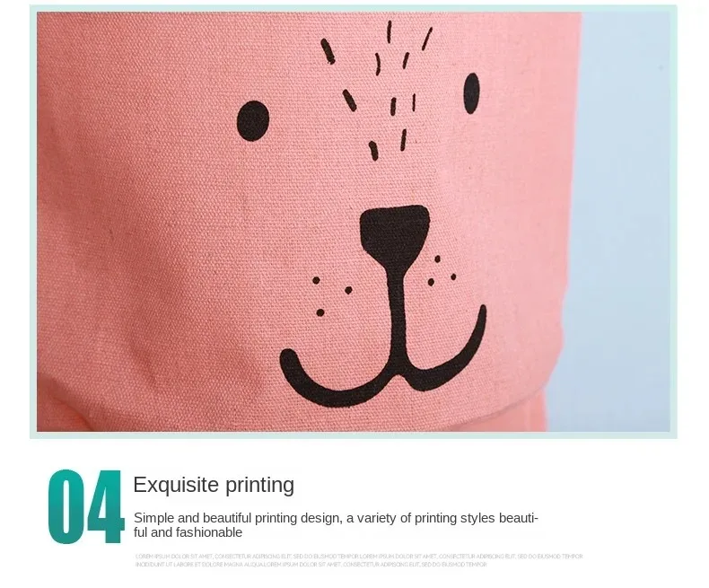Image resolution: width=709 pixels, height=588 pixels.
Task: Select the teal digit 0 in 04
Action: [x=66, y=506]
